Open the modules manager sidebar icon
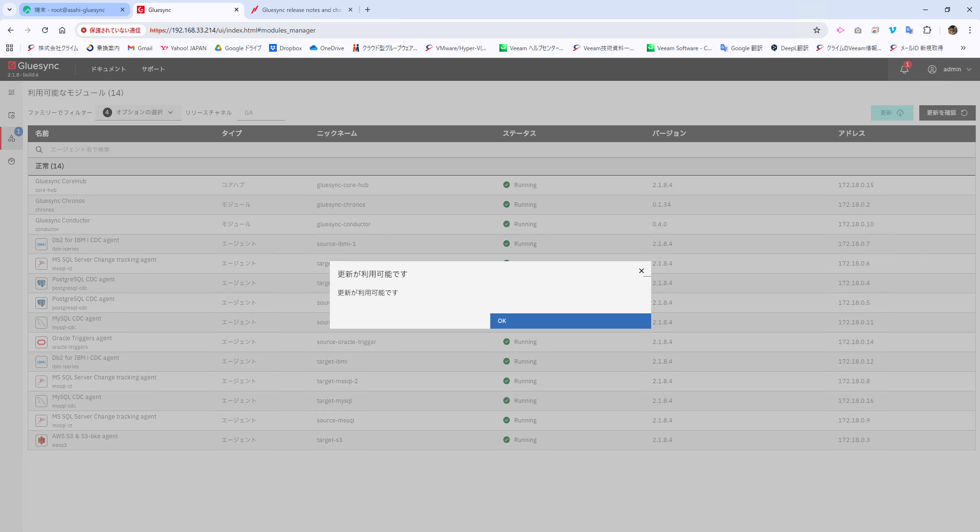The width and height of the screenshot is (980, 532). click(x=11, y=138)
